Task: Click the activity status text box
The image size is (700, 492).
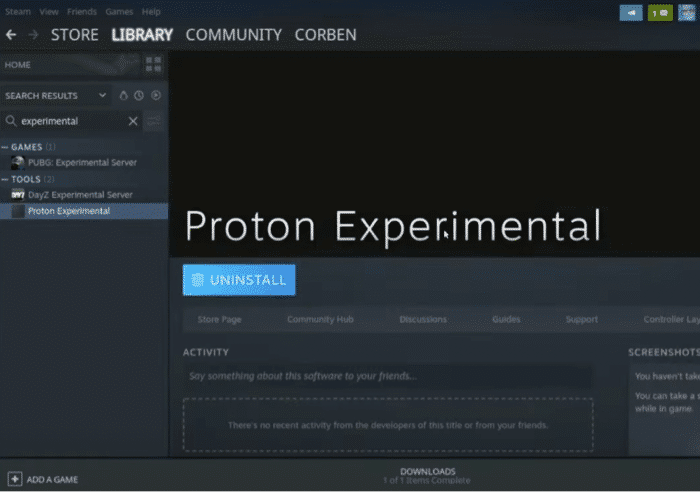Action: [388, 376]
